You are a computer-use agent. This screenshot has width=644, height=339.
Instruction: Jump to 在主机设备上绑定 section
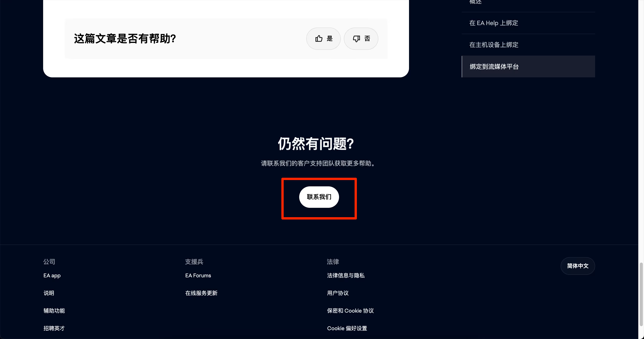[x=494, y=45]
